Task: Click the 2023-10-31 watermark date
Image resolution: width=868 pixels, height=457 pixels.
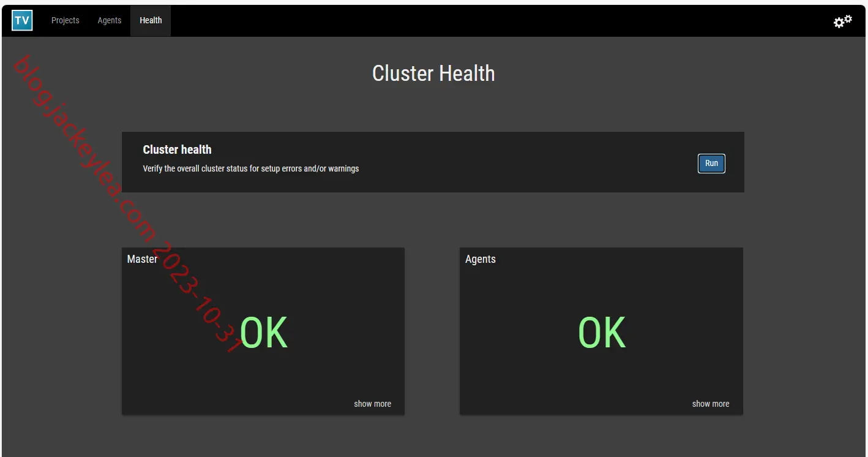Action: click(197, 298)
